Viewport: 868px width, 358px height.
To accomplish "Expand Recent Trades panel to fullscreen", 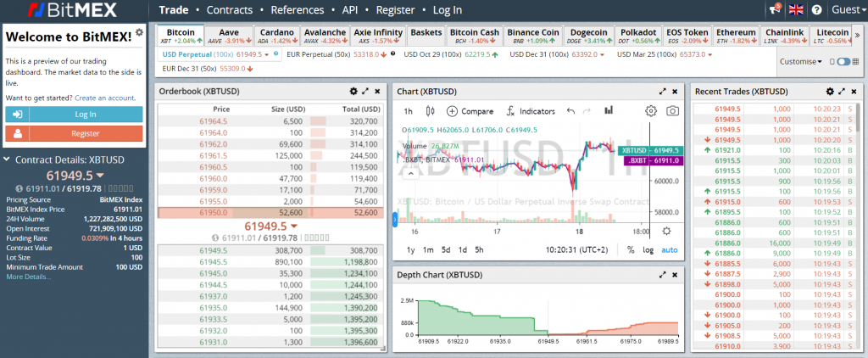I will point(842,92).
